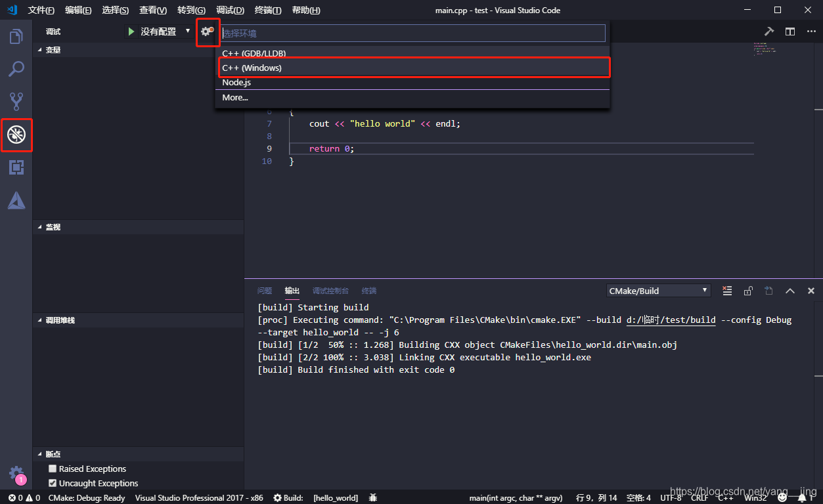Click the 行 9, 列 14 cursor position
Image resolution: width=823 pixels, height=504 pixels.
[x=596, y=497]
